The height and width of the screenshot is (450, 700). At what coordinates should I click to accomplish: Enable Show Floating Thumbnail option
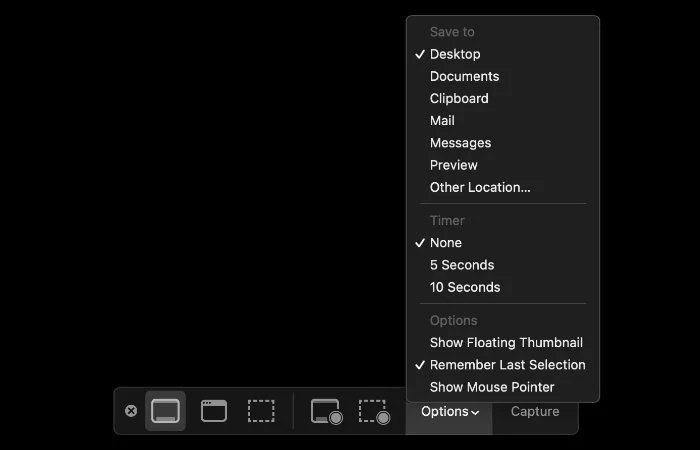pos(506,343)
